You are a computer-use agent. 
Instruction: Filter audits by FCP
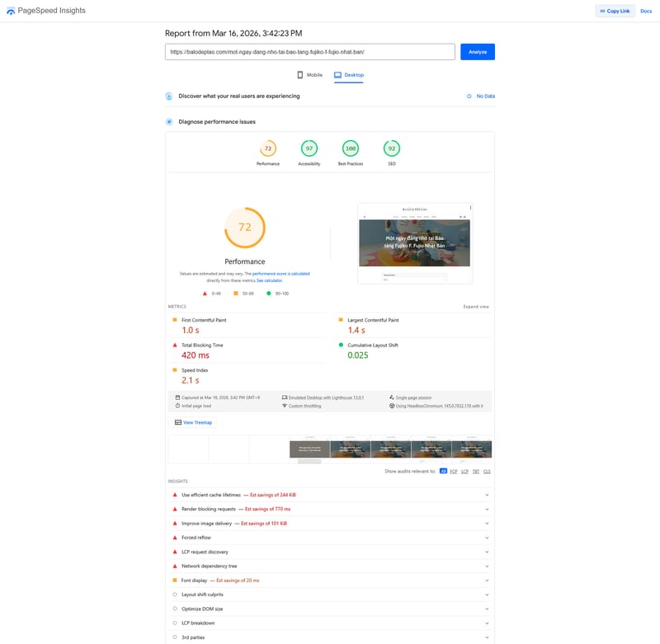(x=454, y=471)
